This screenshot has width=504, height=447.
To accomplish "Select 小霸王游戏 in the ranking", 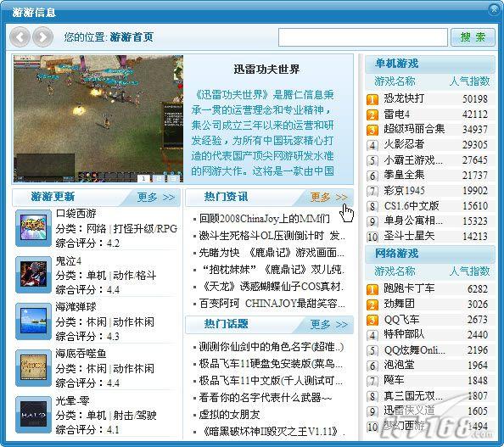I will point(413,159).
